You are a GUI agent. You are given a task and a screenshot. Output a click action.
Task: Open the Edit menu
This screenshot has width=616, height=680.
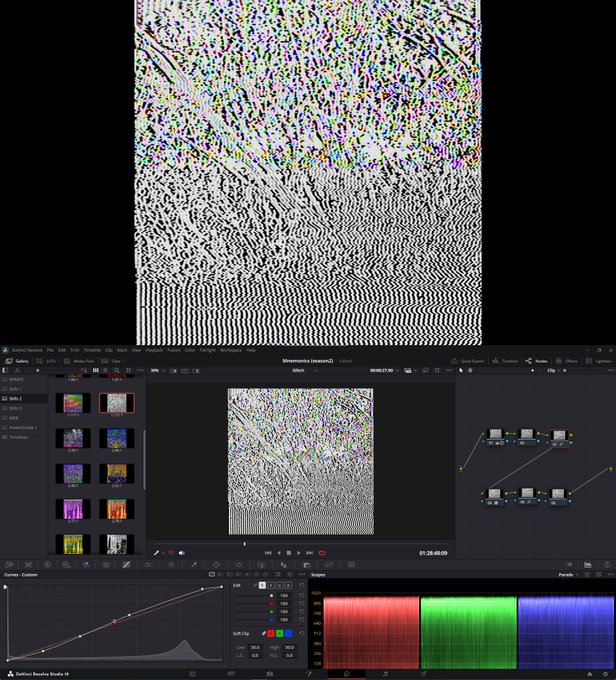62,350
